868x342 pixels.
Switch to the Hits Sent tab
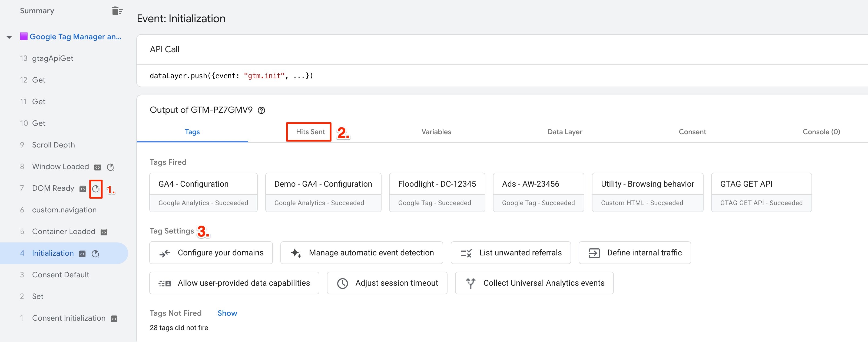pos(310,131)
